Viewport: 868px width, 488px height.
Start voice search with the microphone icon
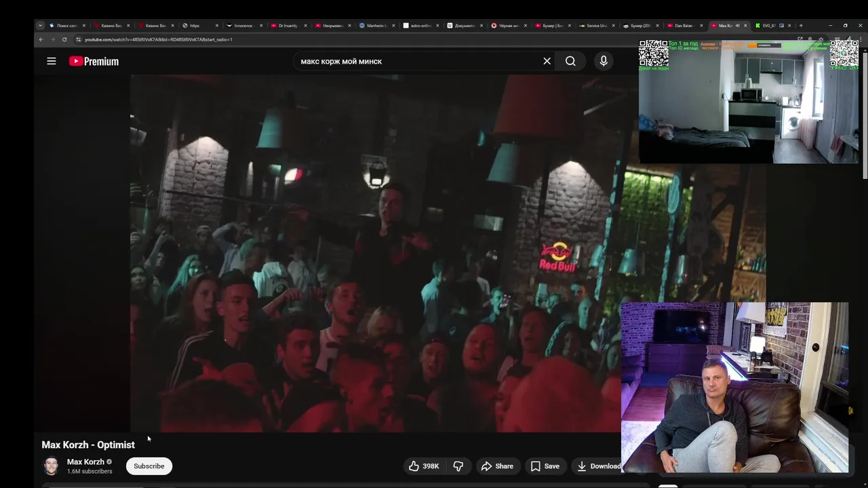604,61
